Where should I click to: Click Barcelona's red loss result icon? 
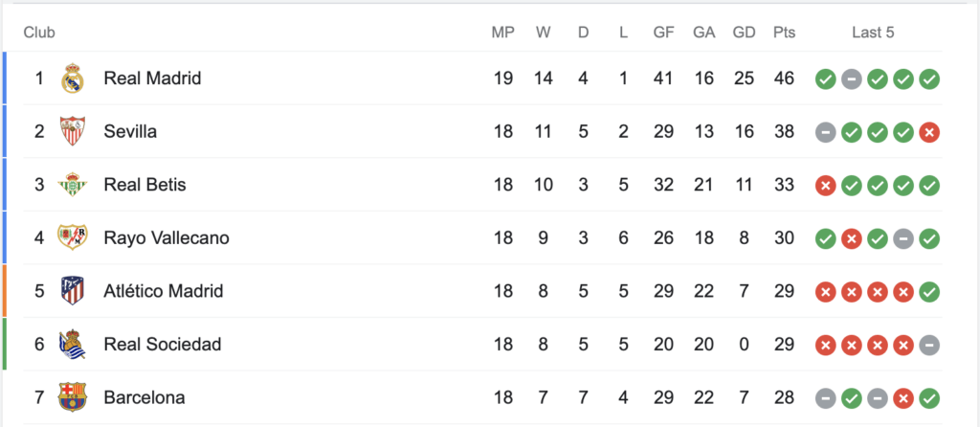pos(903,398)
